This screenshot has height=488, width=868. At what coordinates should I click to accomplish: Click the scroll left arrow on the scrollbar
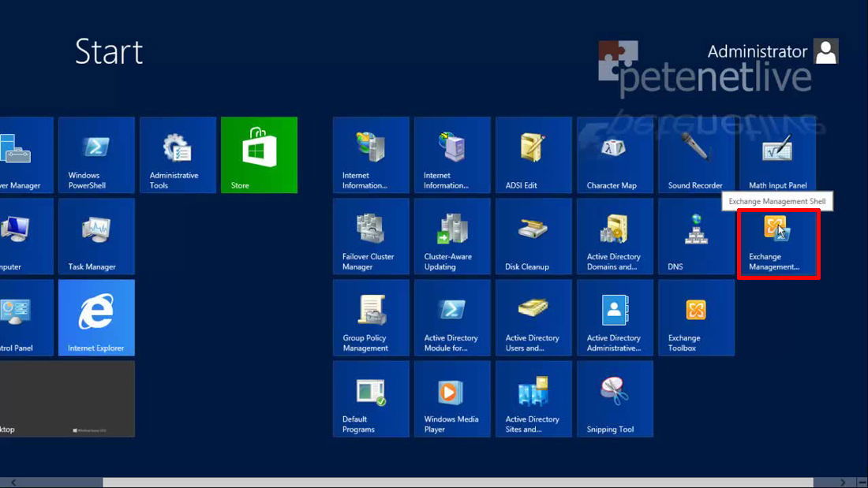[x=13, y=482]
